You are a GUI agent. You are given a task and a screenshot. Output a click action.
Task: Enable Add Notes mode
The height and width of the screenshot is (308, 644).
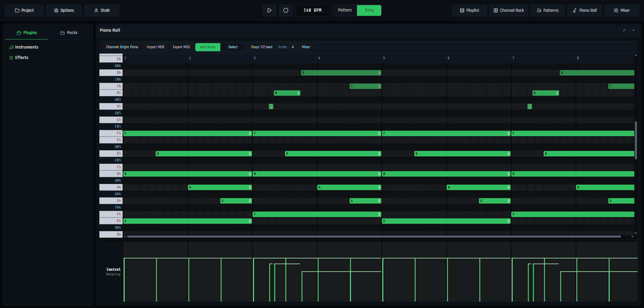(208, 47)
